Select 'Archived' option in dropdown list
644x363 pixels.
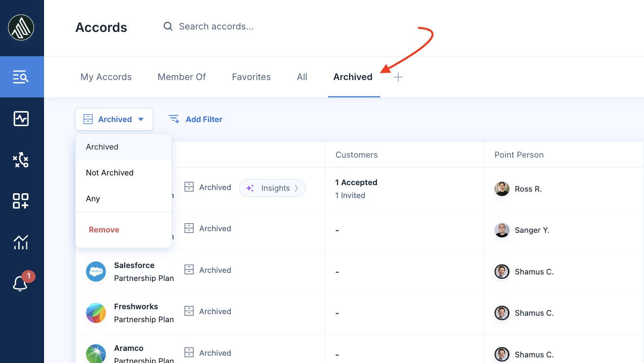click(102, 147)
